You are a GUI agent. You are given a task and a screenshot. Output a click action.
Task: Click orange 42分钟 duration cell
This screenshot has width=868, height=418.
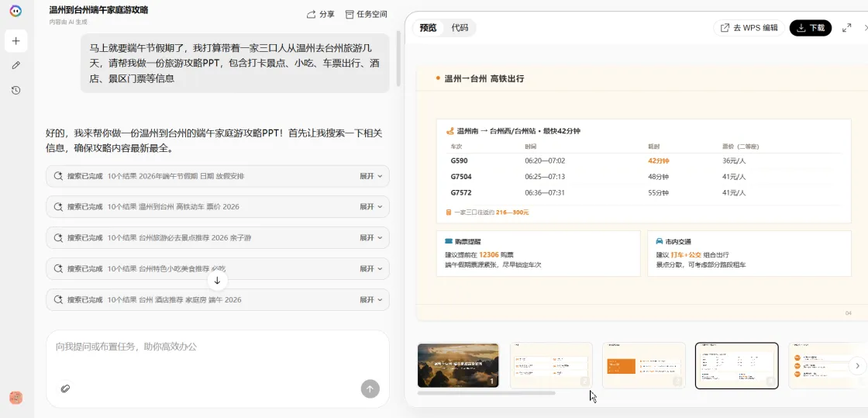click(658, 161)
